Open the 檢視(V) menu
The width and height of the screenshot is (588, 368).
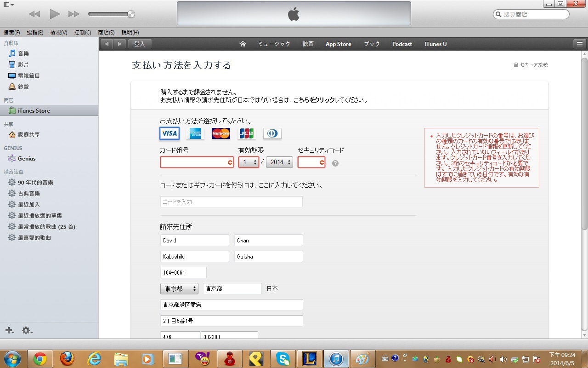(59, 33)
